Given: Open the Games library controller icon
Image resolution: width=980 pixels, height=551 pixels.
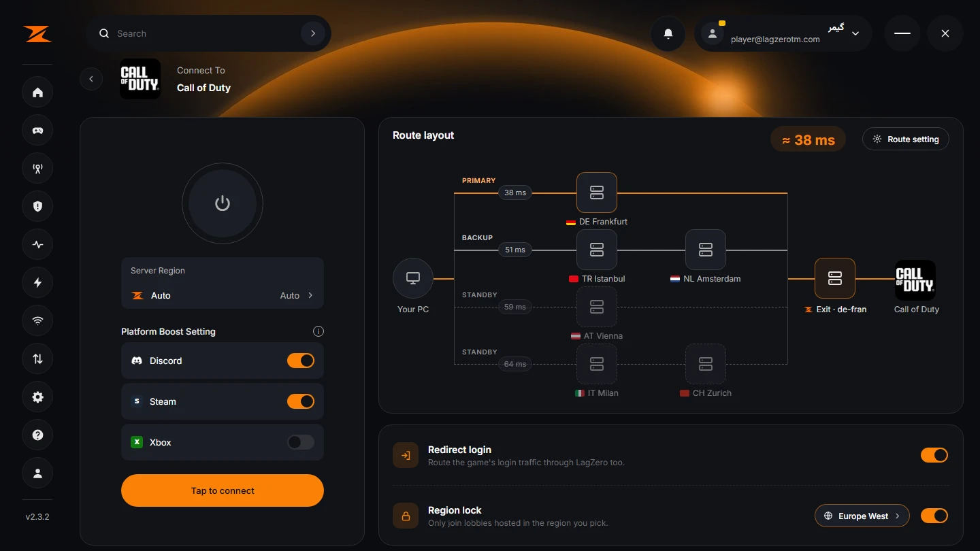Looking at the screenshot, I should (x=37, y=131).
